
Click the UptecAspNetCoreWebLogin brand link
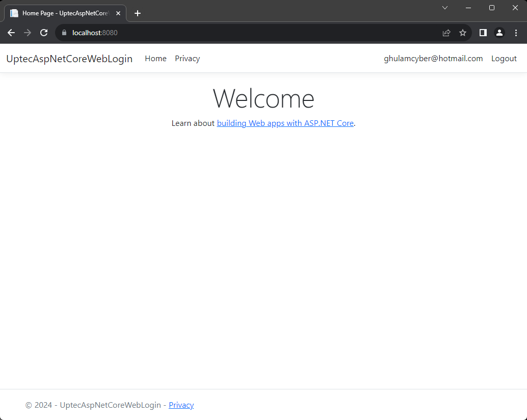coord(69,59)
